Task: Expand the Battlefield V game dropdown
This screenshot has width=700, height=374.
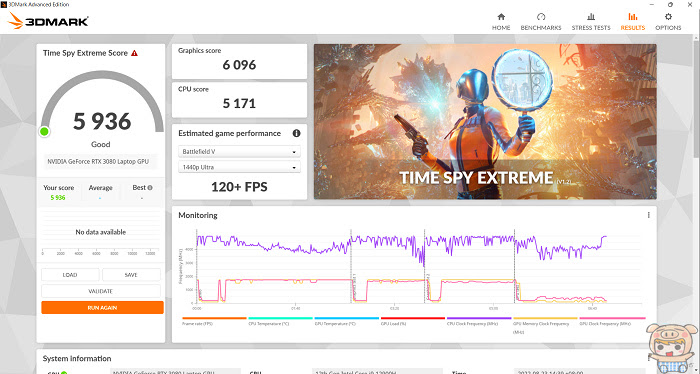Action: pyautogui.click(x=239, y=152)
